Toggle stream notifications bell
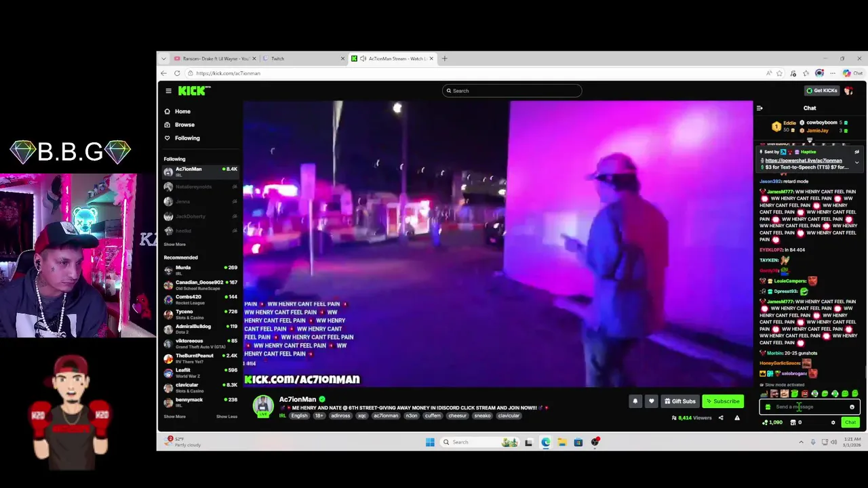868x488 pixels. tap(635, 401)
